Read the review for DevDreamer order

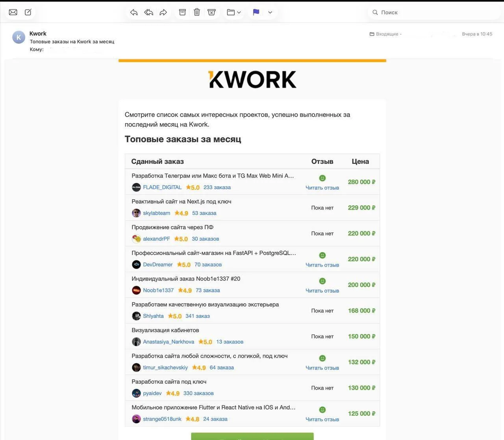(x=322, y=265)
